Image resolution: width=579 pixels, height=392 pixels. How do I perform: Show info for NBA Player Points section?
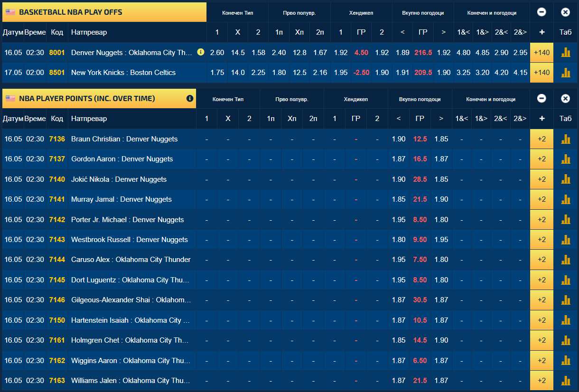click(x=190, y=99)
